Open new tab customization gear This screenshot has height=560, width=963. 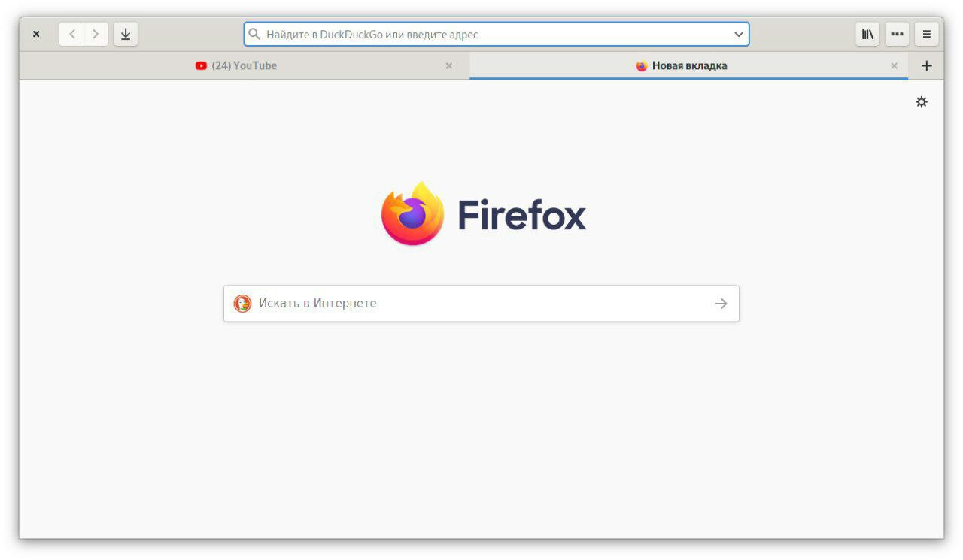tap(921, 101)
